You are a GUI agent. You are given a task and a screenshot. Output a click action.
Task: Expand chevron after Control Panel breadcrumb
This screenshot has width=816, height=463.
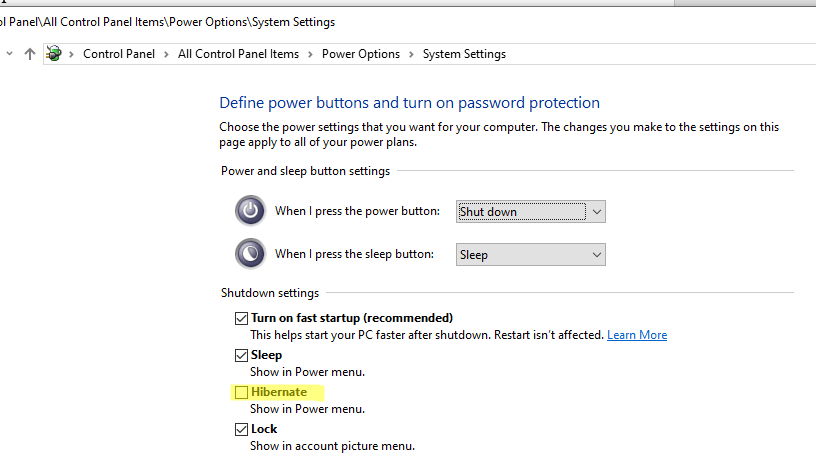(166, 54)
